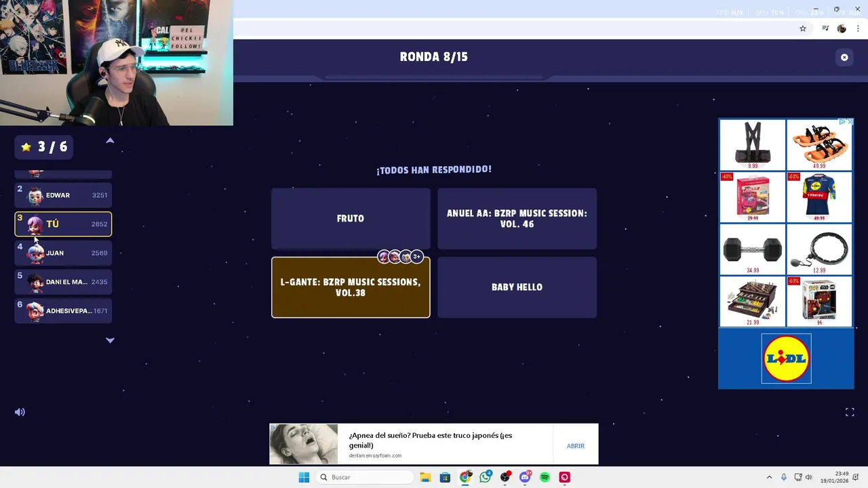Image resolution: width=868 pixels, height=488 pixels.
Task: Select the L-Gante BZRP Vol. 38 answer
Action: pyautogui.click(x=351, y=287)
